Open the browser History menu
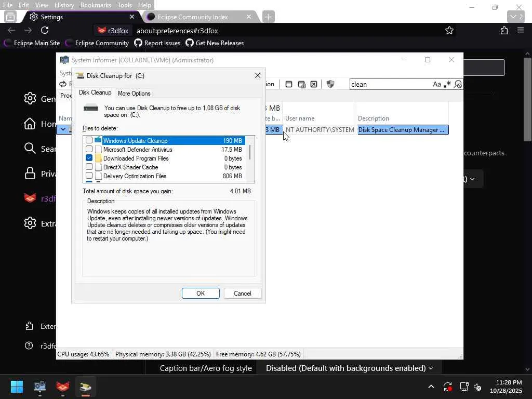The width and height of the screenshot is (532, 399). 64,5
